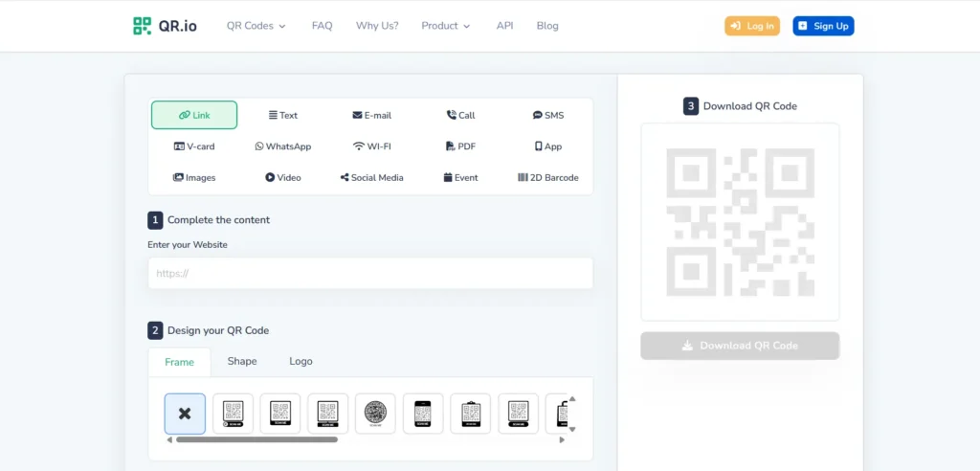The height and width of the screenshot is (471, 980).
Task: Click the Log In button
Action: click(x=752, y=26)
